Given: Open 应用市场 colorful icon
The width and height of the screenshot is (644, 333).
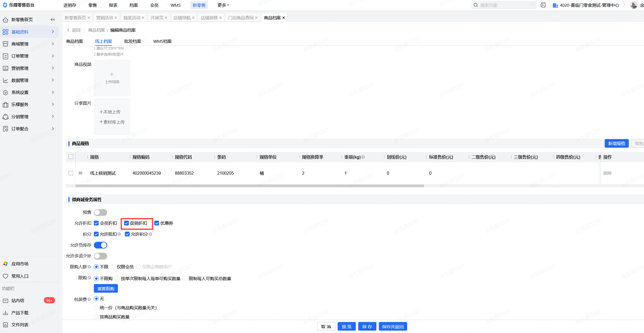Looking at the screenshot, I should 5,264.
